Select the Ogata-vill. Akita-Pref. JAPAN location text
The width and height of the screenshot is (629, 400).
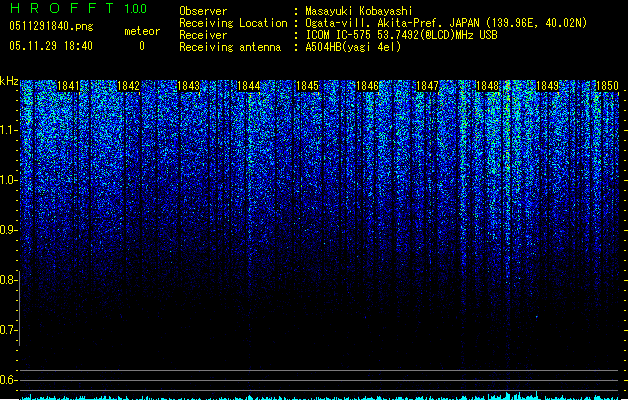446,23
